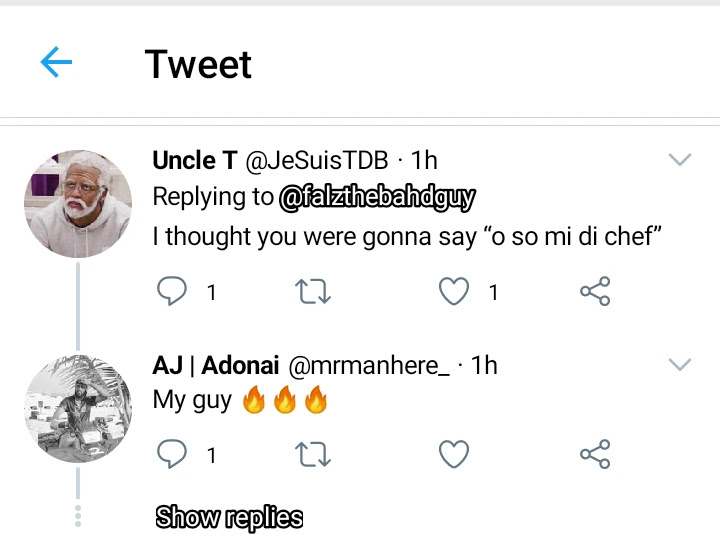Open Uncle T's display name
The image size is (720, 553).
pos(194,161)
